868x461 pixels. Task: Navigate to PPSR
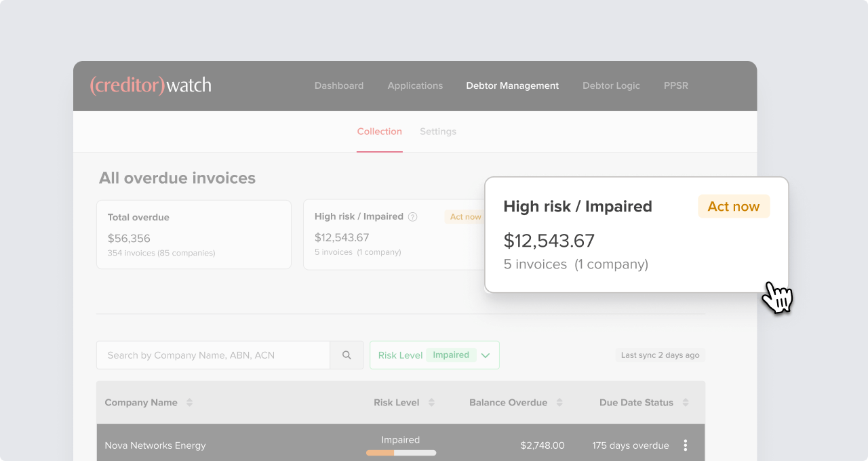pos(675,86)
